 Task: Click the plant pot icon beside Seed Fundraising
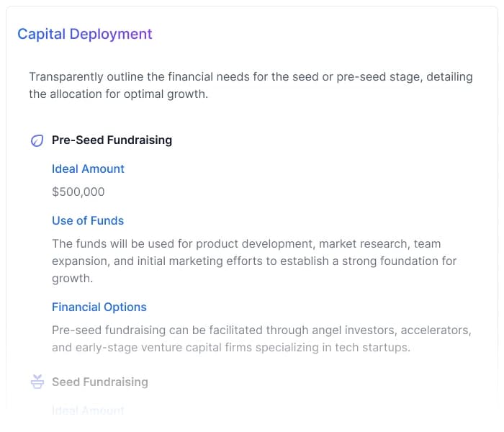coord(37,382)
